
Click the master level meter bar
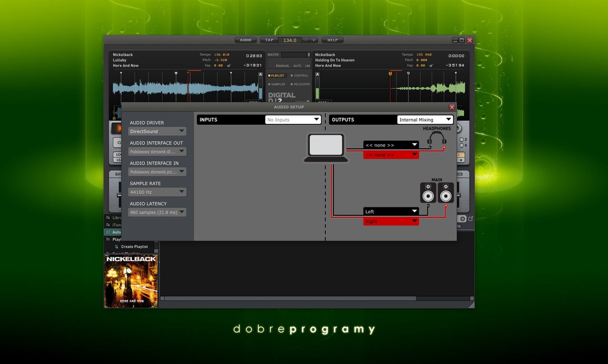click(295, 55)
